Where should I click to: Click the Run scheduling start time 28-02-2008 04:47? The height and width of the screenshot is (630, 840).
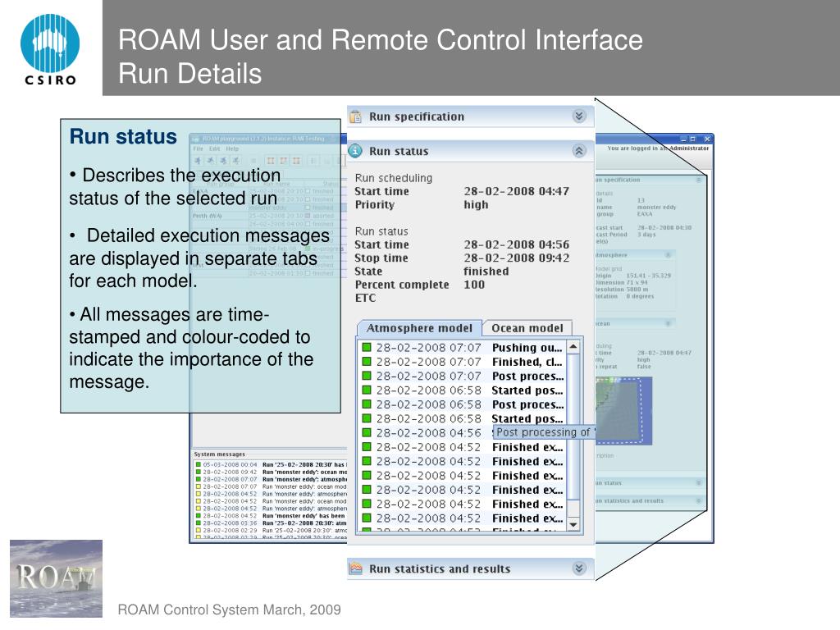click(x=517, y=191)
